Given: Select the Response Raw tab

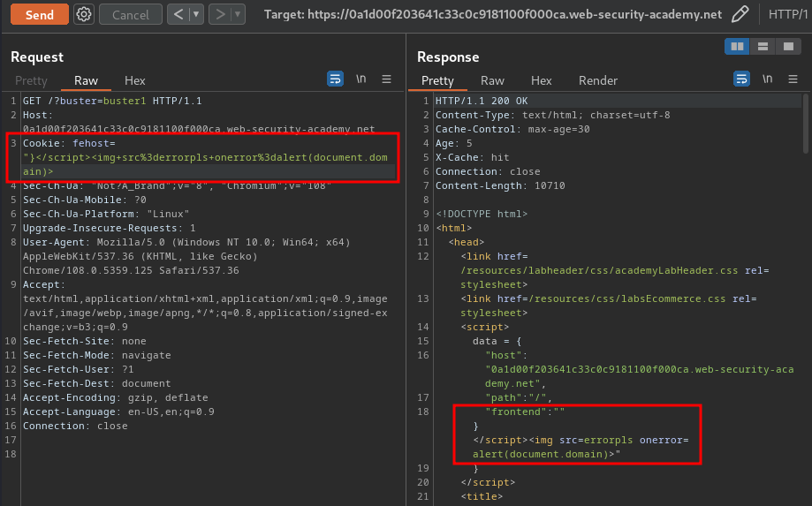Looking at the screenshot, I should pyautogui.click(x=492, y=80).
